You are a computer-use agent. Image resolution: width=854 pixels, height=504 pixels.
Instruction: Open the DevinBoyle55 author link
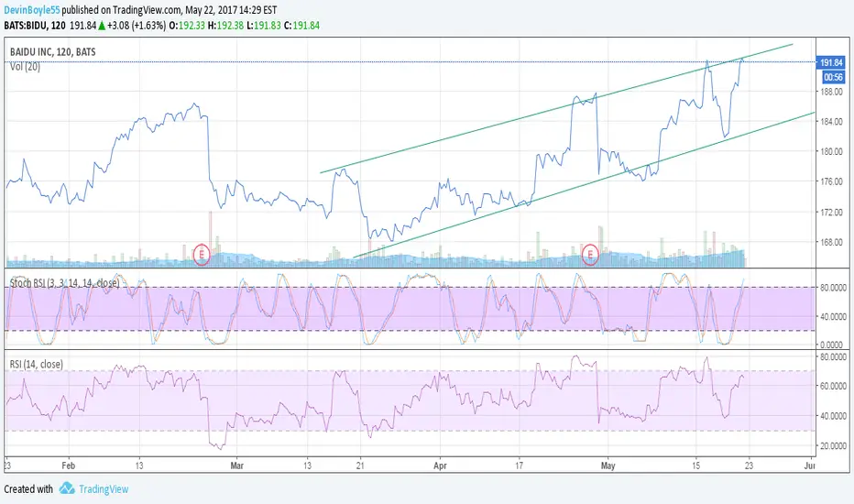tap(31, 10)
